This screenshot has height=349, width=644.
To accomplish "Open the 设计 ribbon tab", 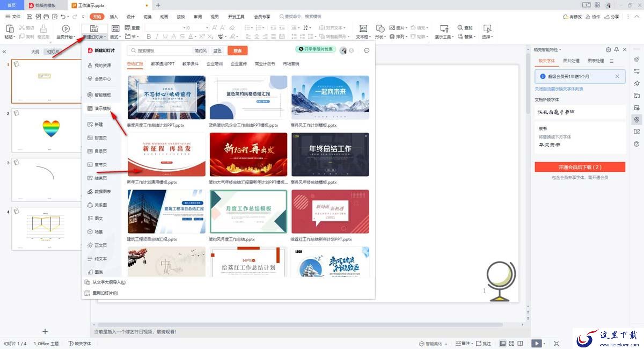I will coord(130,17).
